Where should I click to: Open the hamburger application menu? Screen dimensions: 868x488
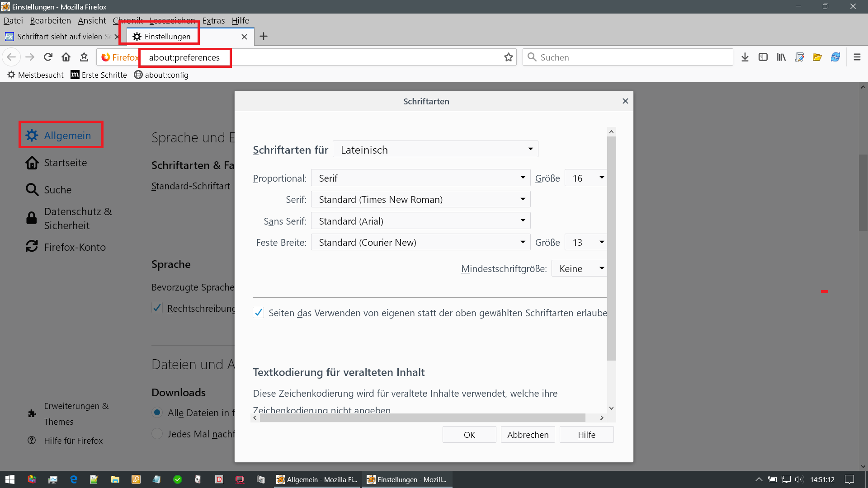pos(857,57)
